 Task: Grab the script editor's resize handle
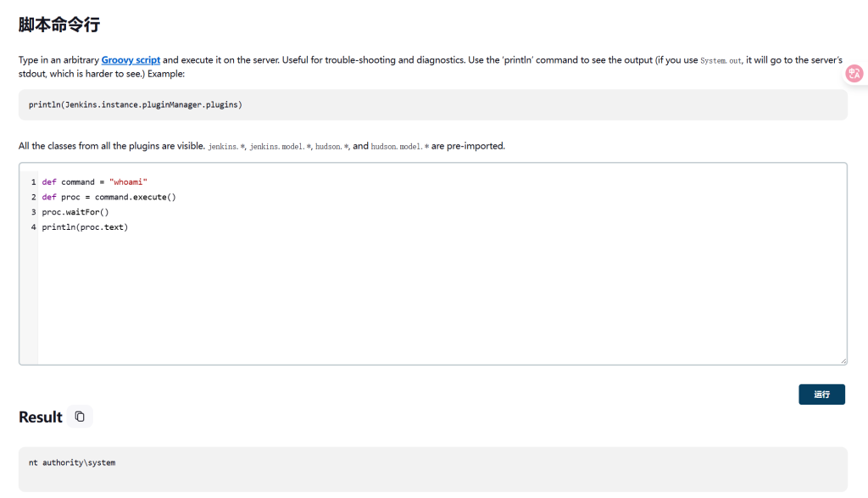843,361
